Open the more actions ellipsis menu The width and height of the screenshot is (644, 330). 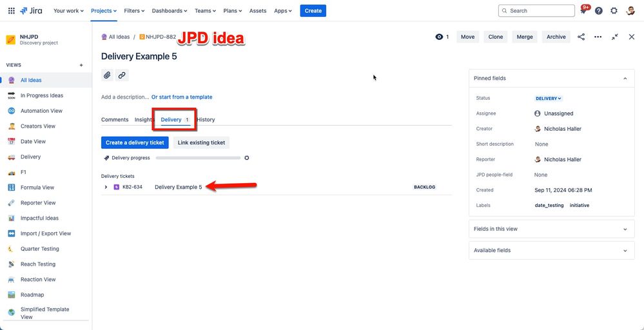pyautogui.click(x=598, y=37)
